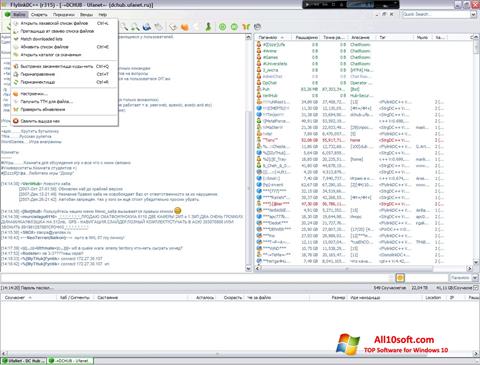Click the user icon of the OpChat row
This screenshot has height=365, width=480.
259,83
